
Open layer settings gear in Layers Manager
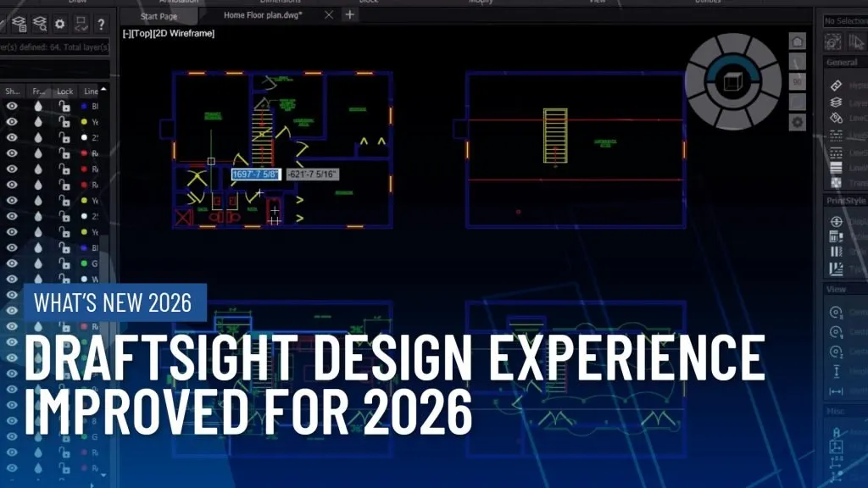(60, 24)
